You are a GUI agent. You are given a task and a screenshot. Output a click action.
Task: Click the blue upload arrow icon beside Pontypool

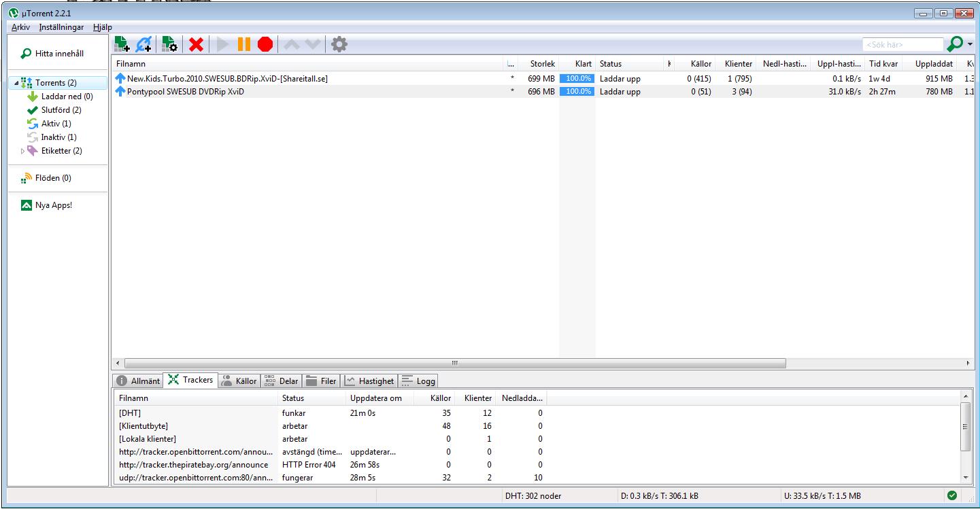click(120, 92)
